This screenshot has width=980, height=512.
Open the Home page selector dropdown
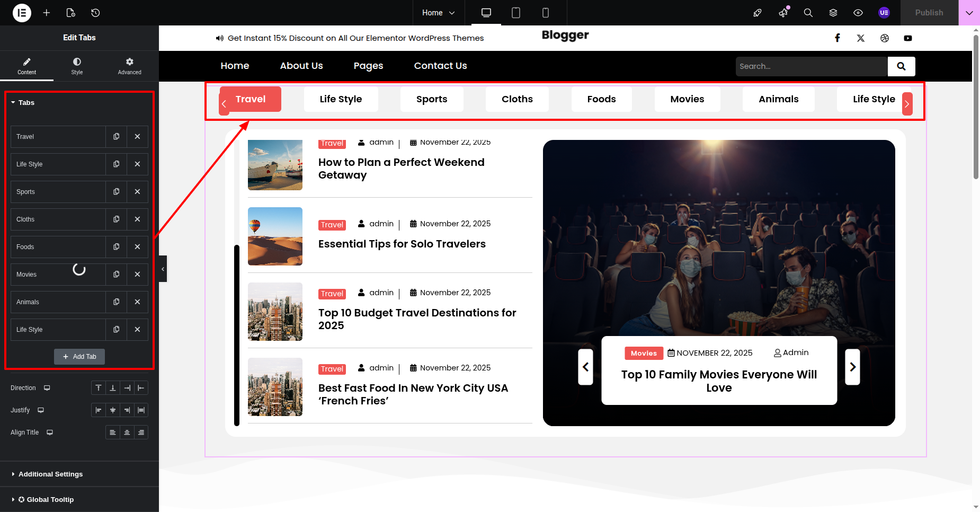(x=438, y=13)
